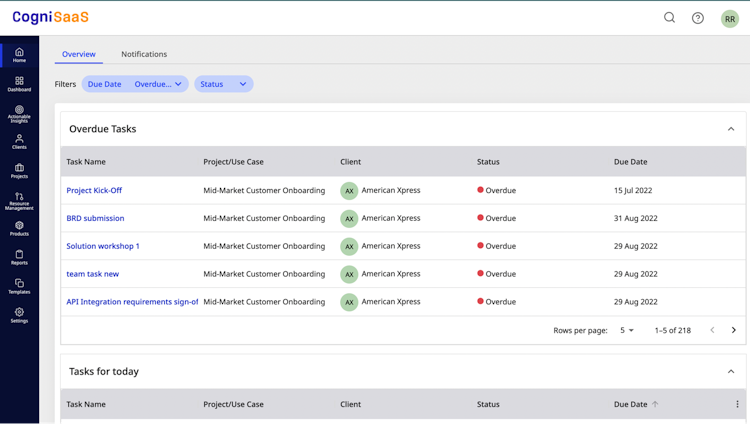The image size is (750, 424).
Task: Open the Status filter dropdown
Action: tap(223, 84)
